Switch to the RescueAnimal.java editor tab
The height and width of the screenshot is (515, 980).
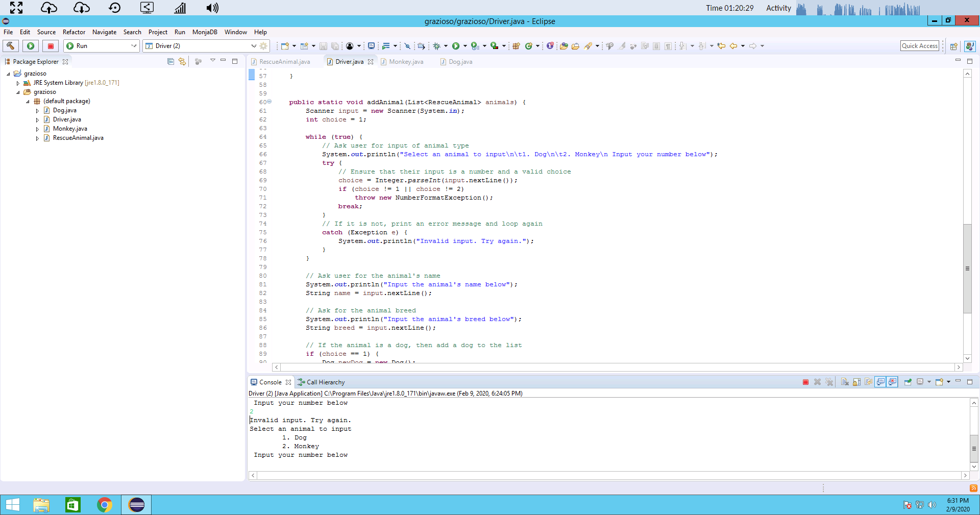pyautogui.click(x=284, y=62)
